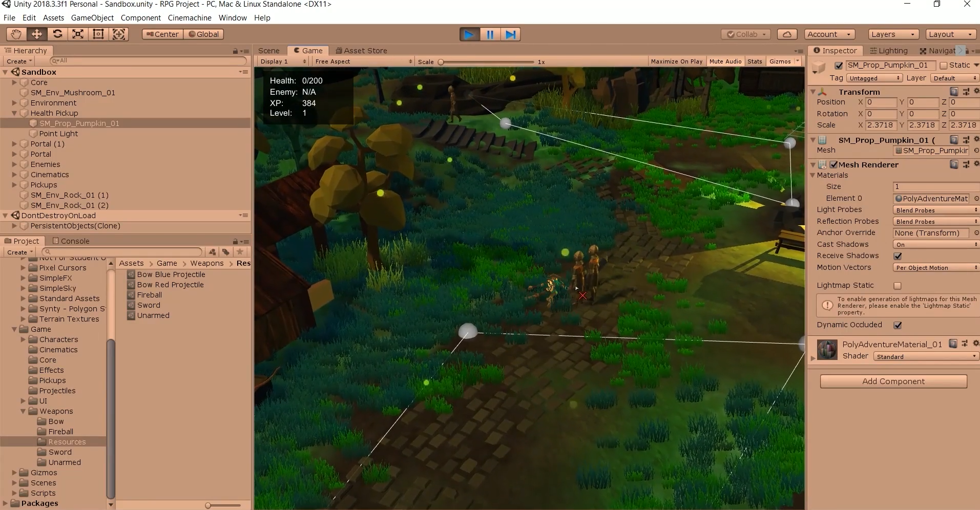Viewport: 980px width, 510px height.
Task: Select the Rect Transform tool
Action: (x=98, y=34)
